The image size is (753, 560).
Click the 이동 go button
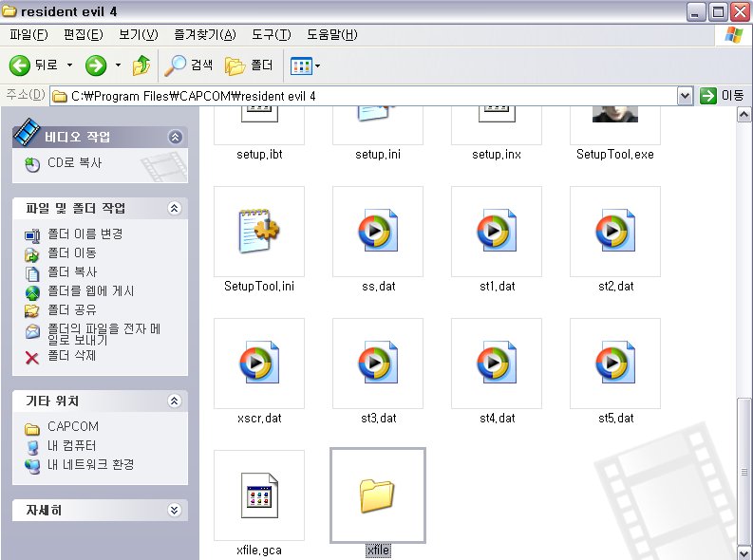722,96
